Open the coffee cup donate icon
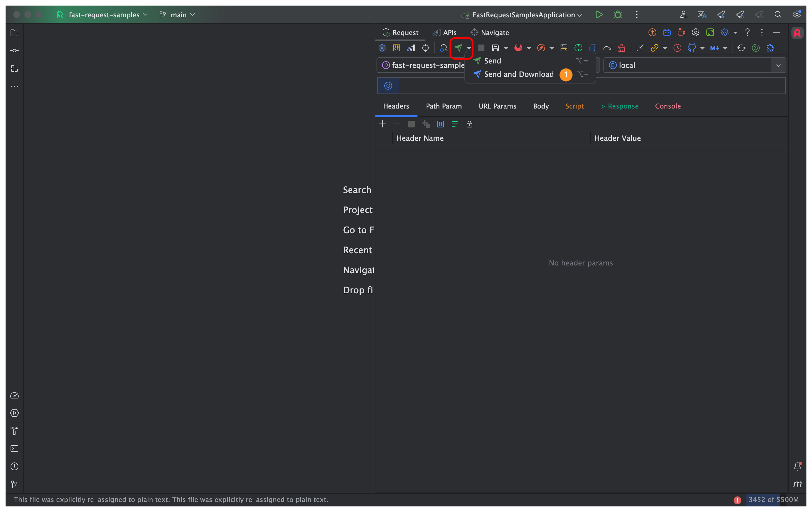The image size is (812, 512). click(681, 32)
